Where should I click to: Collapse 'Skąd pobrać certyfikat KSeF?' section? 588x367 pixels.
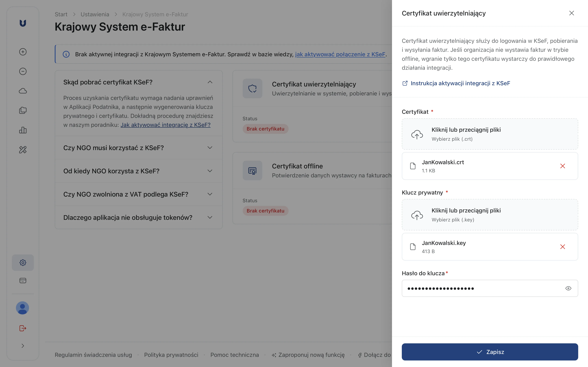click(x=210, y=82)
